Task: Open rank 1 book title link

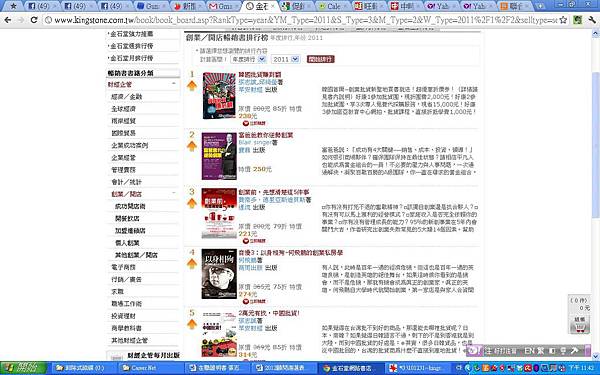Action: pyautogui.click(x=260, y=75)
